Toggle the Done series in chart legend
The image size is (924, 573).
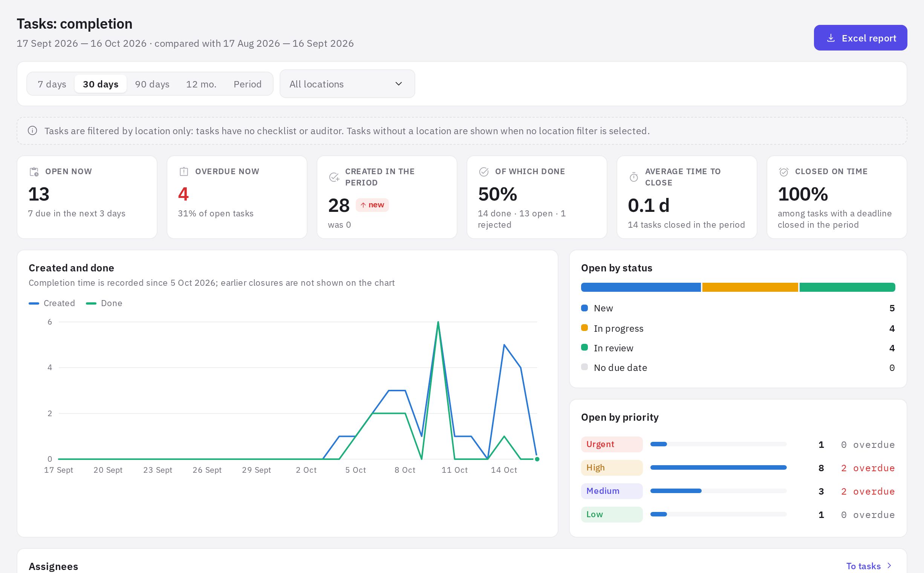click(x=104, y=303)
